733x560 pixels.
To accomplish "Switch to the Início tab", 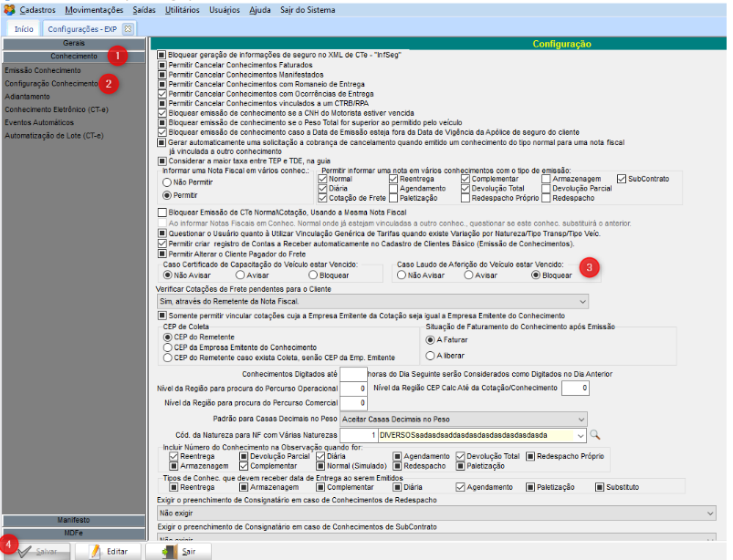I will pos(24,29).
